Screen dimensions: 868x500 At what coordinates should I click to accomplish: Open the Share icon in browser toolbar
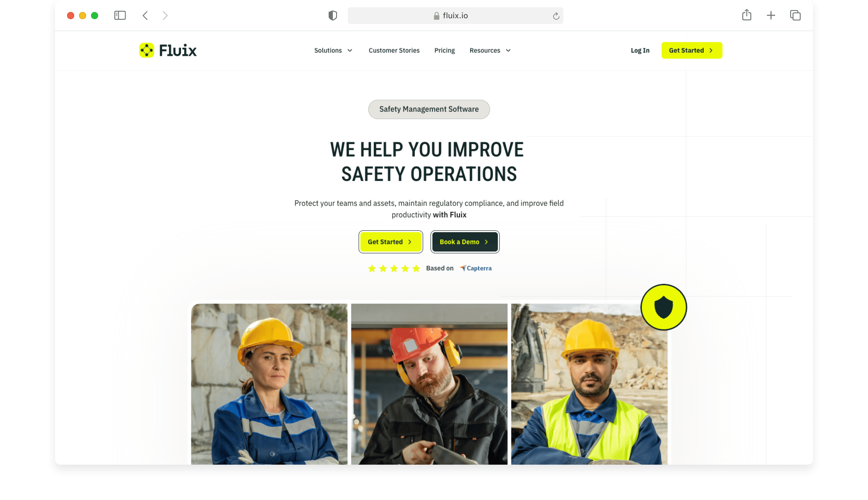[x=746, y=15]
